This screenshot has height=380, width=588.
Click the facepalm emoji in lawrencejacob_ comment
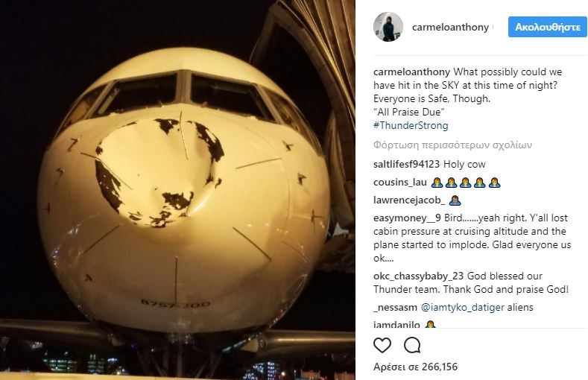coord(456,200)
